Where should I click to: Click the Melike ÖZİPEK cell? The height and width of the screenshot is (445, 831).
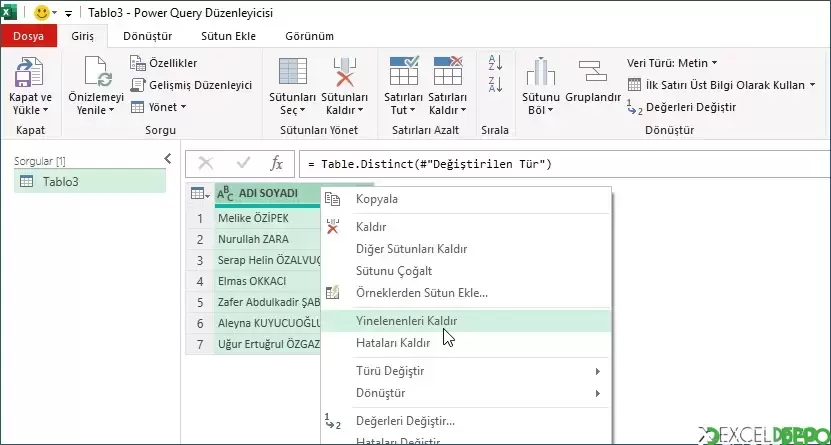(x=268, y=218)
